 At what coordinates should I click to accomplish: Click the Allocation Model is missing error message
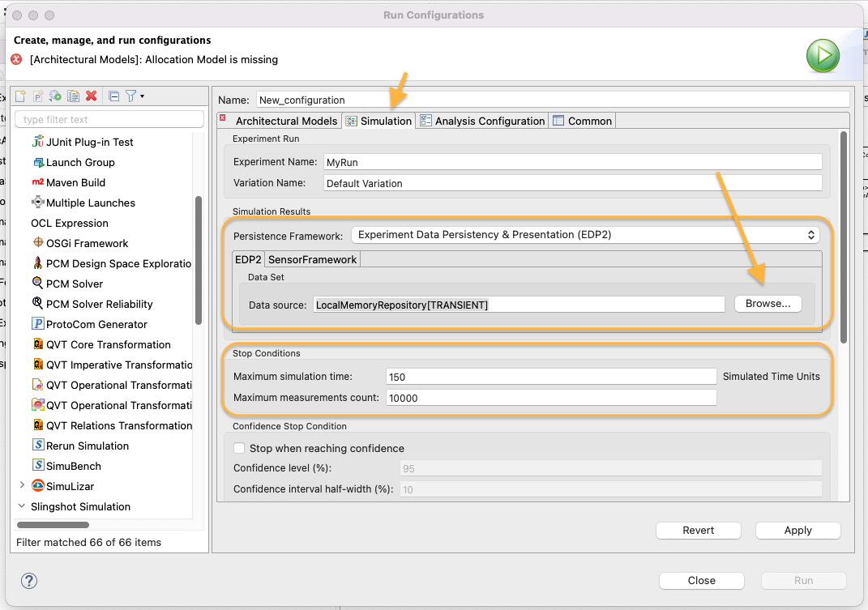154,59
